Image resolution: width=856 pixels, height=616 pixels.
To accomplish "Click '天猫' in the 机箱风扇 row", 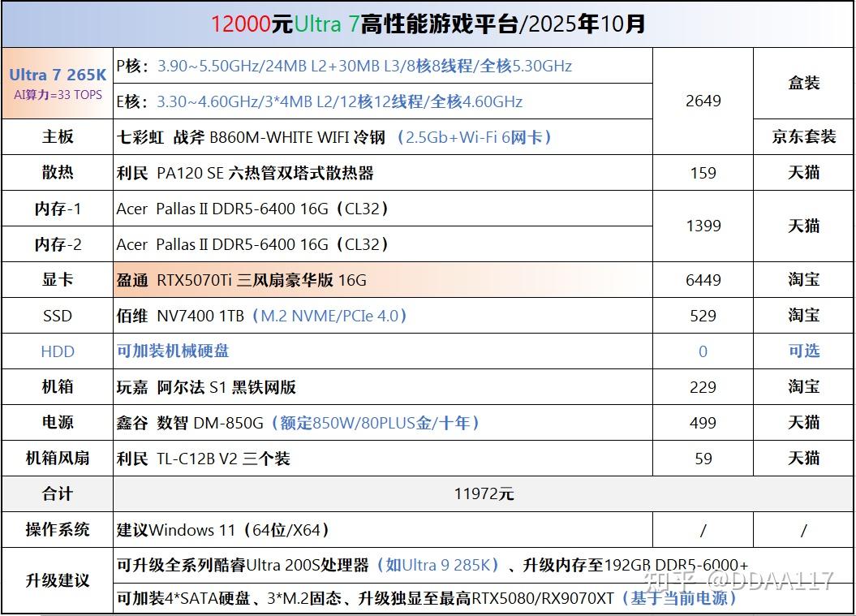I will [x=803, y=459].
